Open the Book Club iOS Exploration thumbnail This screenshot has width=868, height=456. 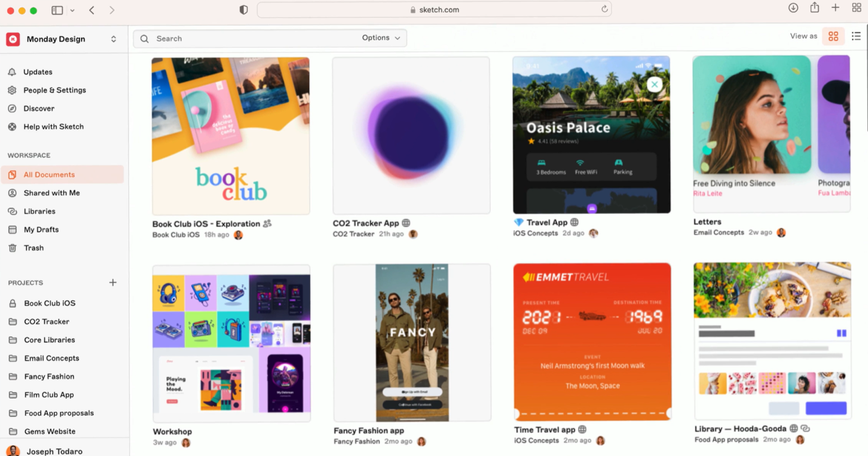(x=231, y=136)
